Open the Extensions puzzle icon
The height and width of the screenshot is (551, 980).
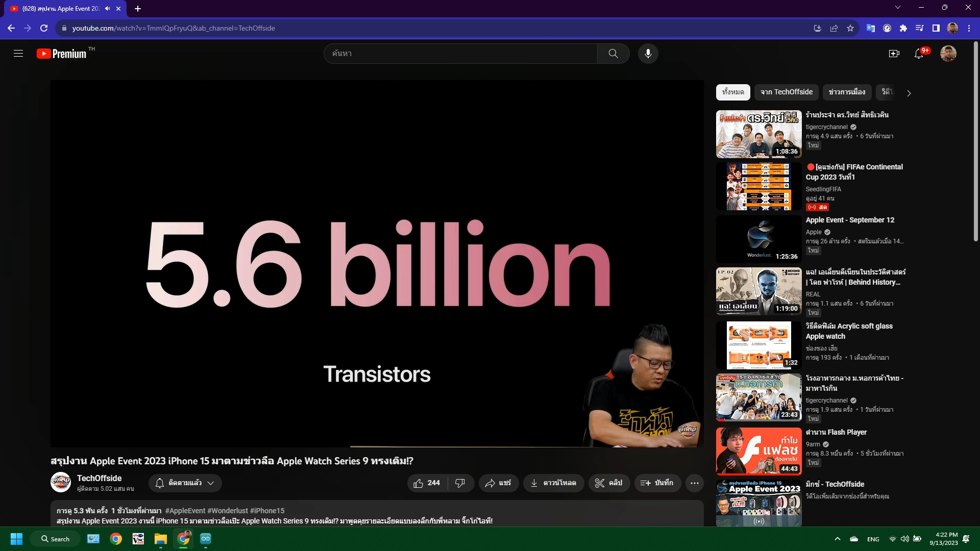903,28
